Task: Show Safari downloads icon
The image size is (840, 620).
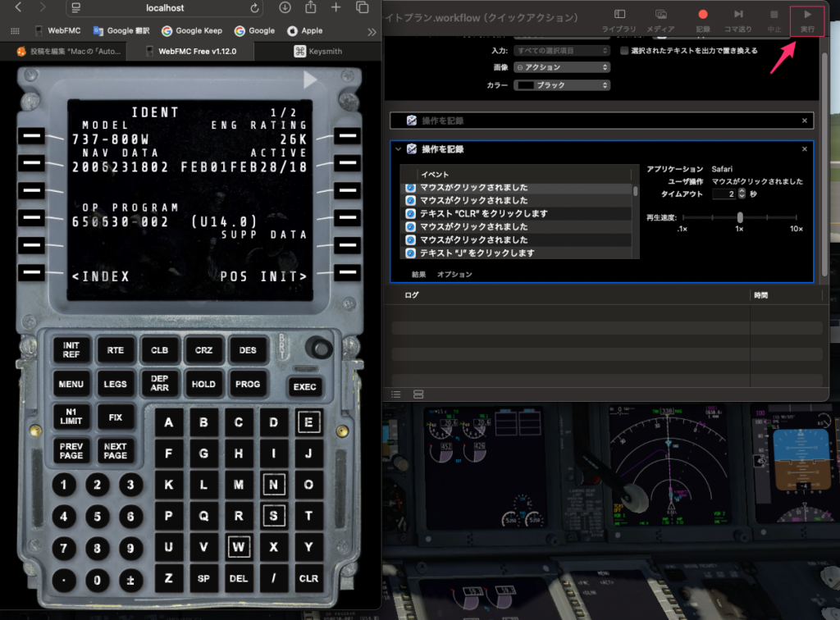Action: pyautogui.click(x=285, y=8)
